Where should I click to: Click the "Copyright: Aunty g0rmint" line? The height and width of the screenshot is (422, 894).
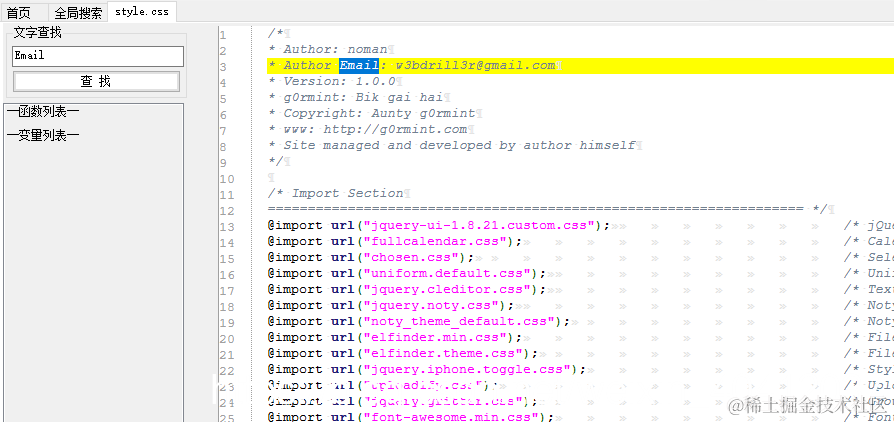pyautogui.click(x=371, y=113)
